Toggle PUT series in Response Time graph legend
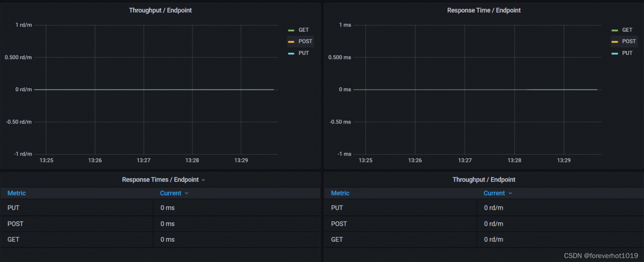Viewport: 644px width, 262px height. click(x=627, y=53)
